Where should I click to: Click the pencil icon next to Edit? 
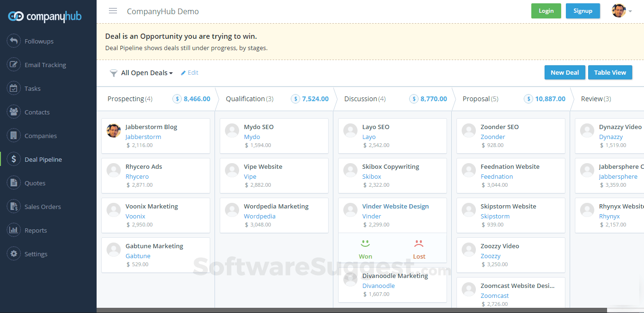tap(183, 73)
